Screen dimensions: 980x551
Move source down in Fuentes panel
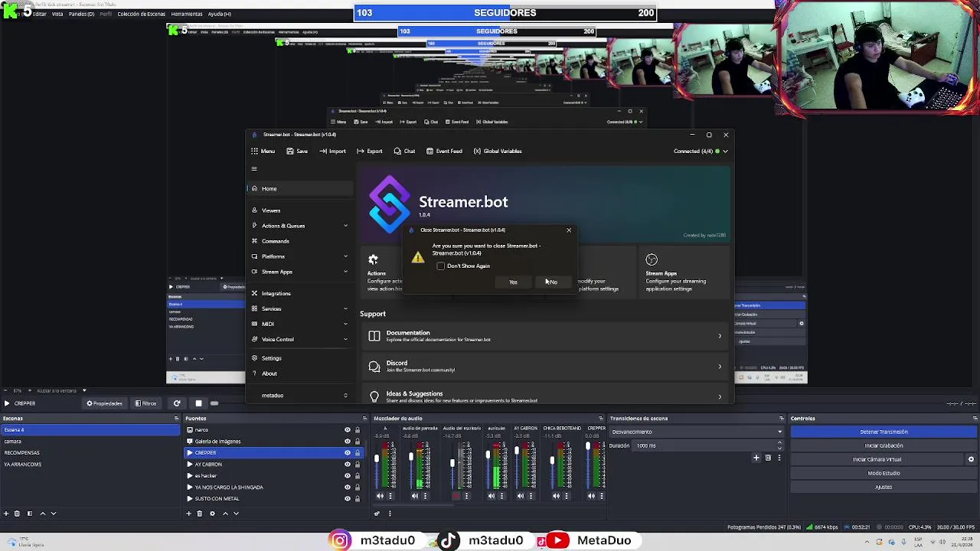click(x=236, y=514)
